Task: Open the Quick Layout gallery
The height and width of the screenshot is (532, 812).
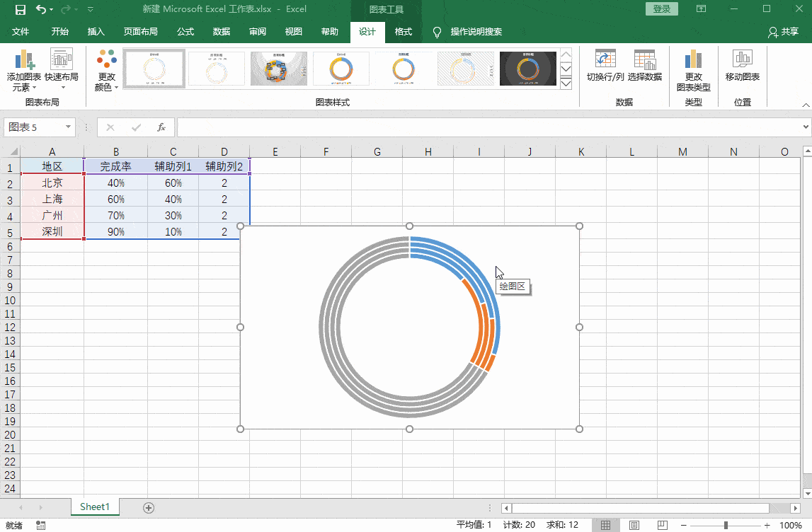Action: click(61, 71)
